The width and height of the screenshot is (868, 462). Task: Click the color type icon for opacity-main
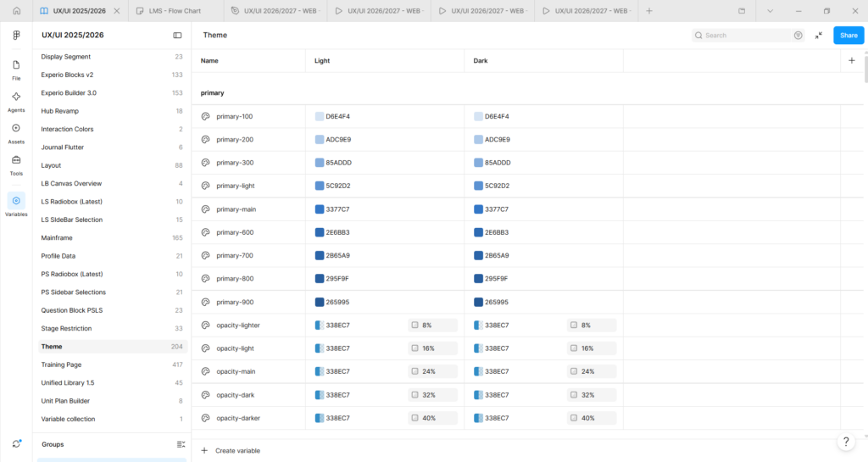[x=205, y=372]
